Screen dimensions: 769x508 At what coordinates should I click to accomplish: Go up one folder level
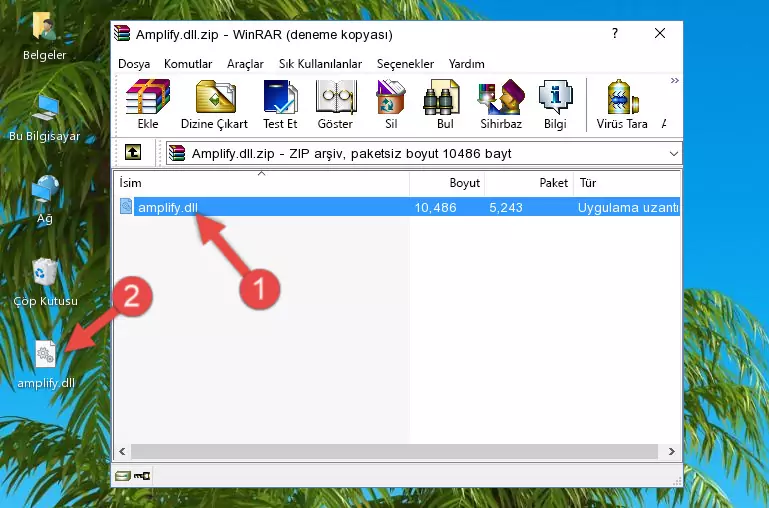point(133,152)
